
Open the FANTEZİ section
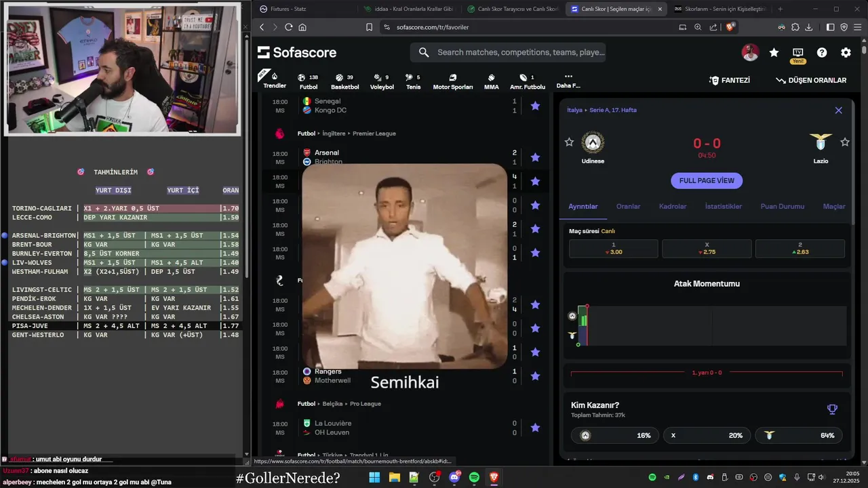(x=730, y=80)
